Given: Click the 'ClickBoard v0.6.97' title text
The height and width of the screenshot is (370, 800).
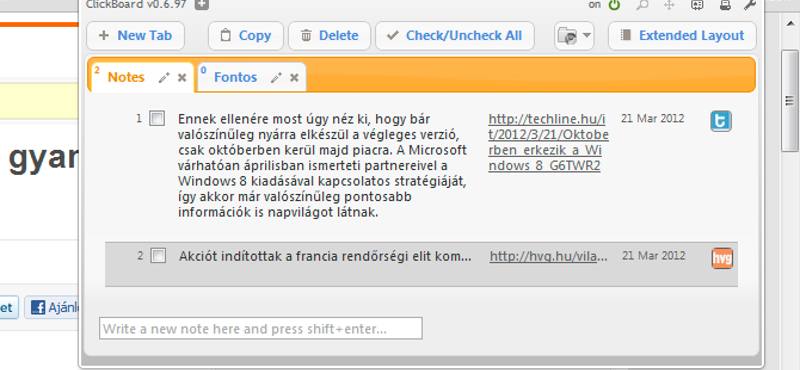Looking at the screenshot, I should coord(136,5).
